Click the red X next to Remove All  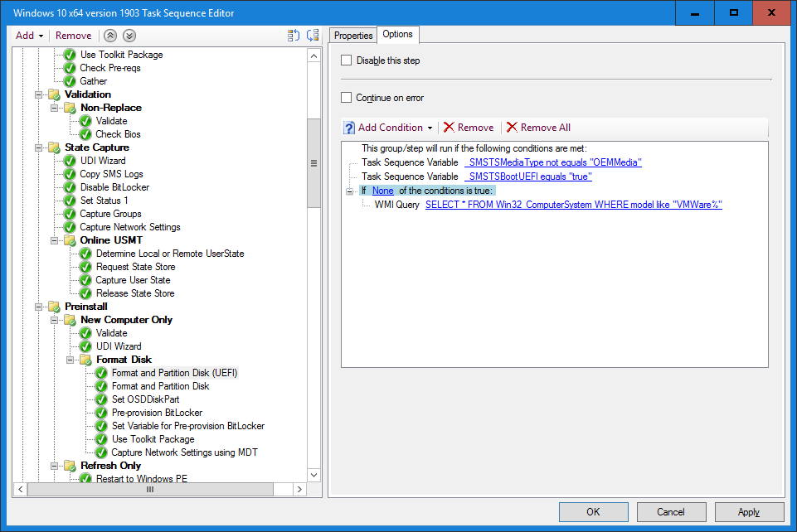512,128
